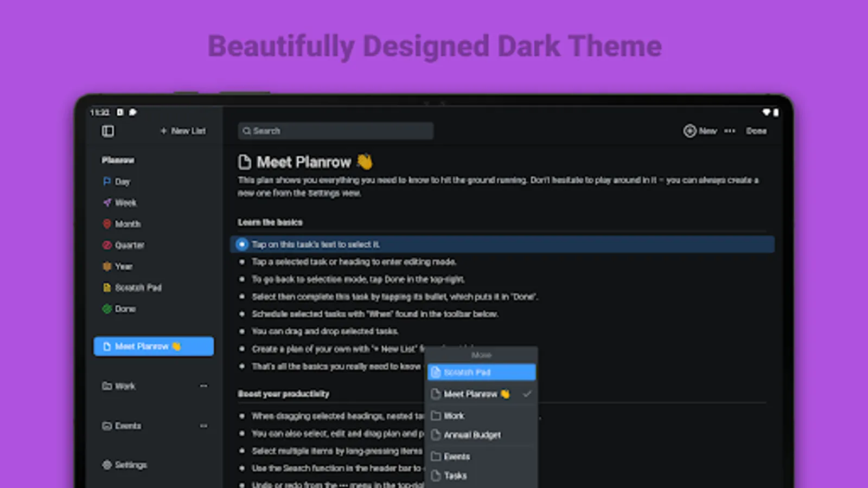Image resolution: width=868 pixels, height=488 pixels.
Task: Open the three-dot menu for Events folder
Action: click(x=203, y=426)
